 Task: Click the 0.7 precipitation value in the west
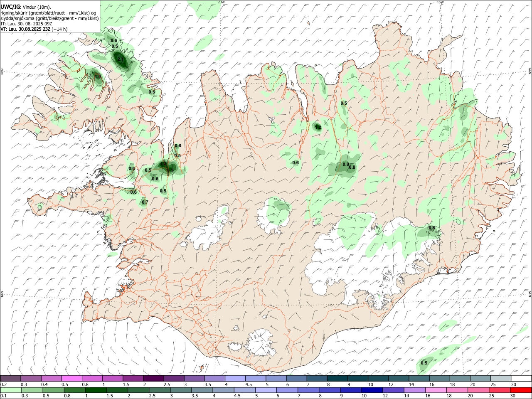(x=145, y=202)
